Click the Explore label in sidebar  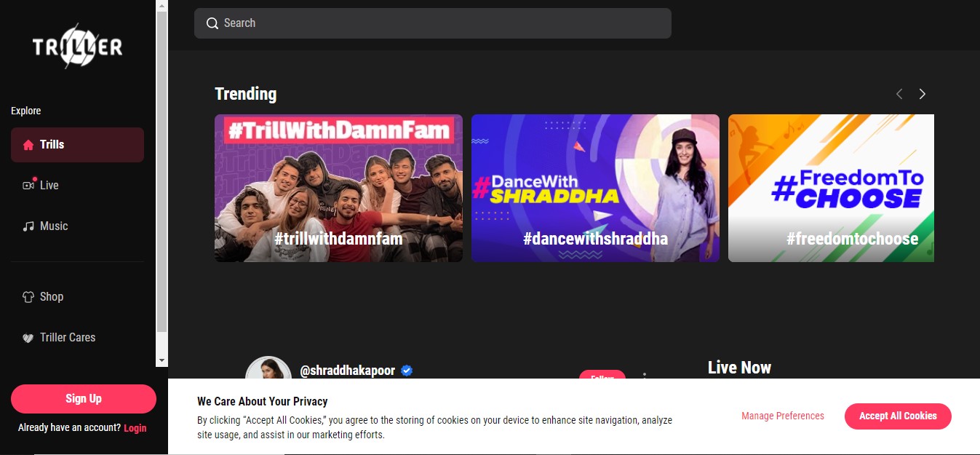click(x=26, y=111)
